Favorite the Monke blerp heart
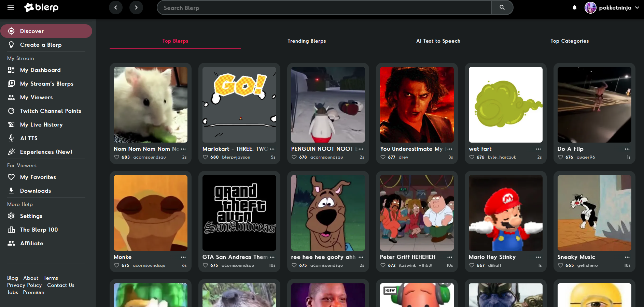The height and width of the screenshot is (307, 644). click(117, 265)
